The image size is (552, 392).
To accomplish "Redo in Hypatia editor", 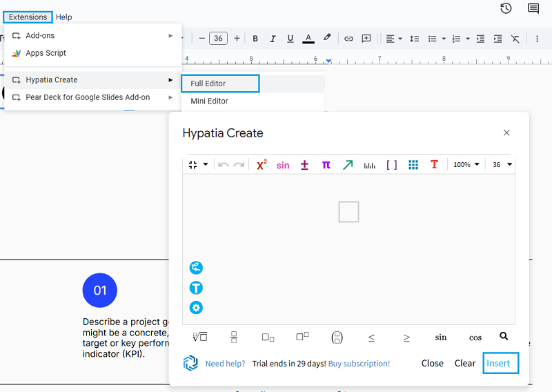I will (x=239, y=165).
